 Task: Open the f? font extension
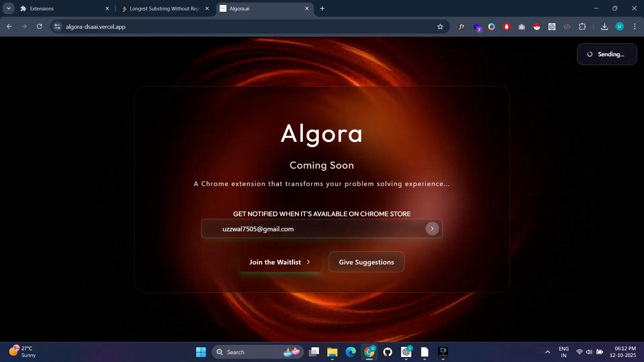coord(462,26)
